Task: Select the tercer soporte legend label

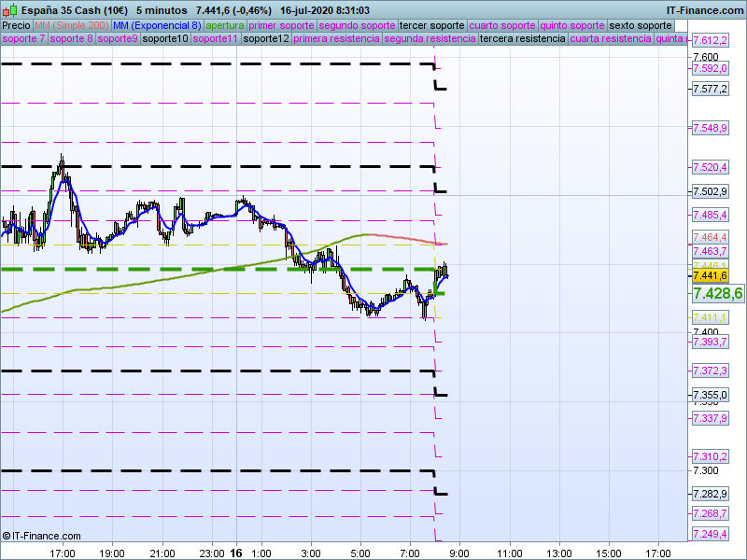Action: pos(431,25)
